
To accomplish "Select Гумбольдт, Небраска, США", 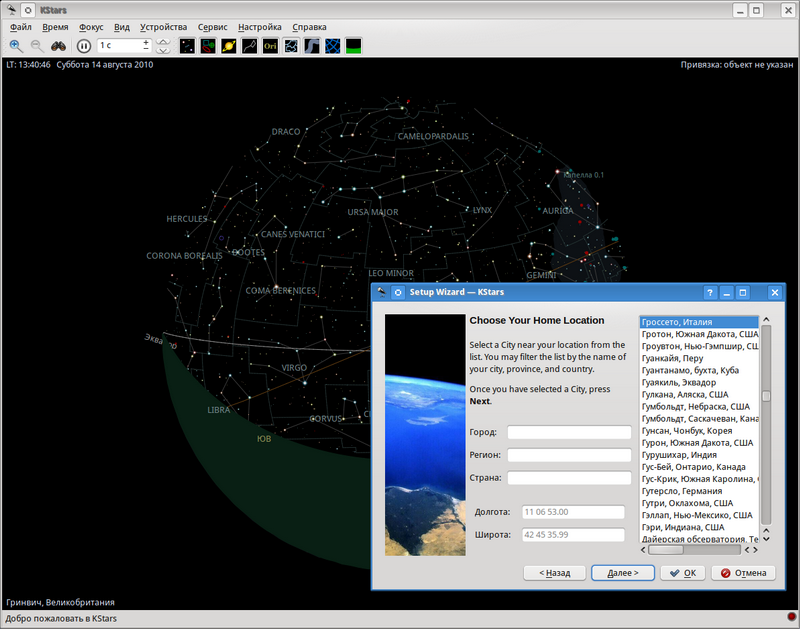I will [x=699, y=407].
